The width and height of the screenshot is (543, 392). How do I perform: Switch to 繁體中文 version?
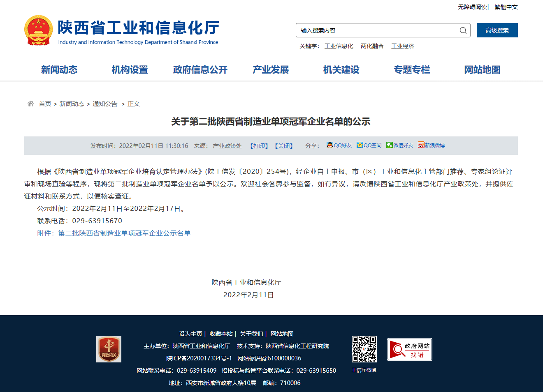pos(506,7)
